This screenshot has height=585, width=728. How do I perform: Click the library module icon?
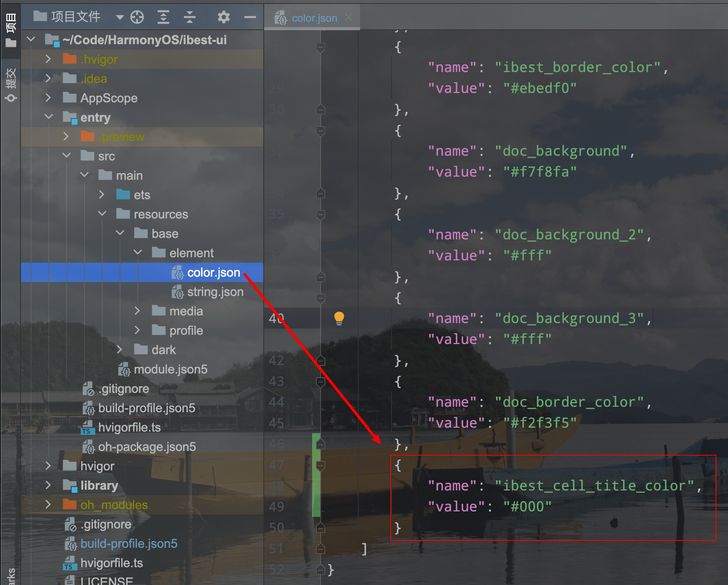pyautogui.click(x=70, y=485)
